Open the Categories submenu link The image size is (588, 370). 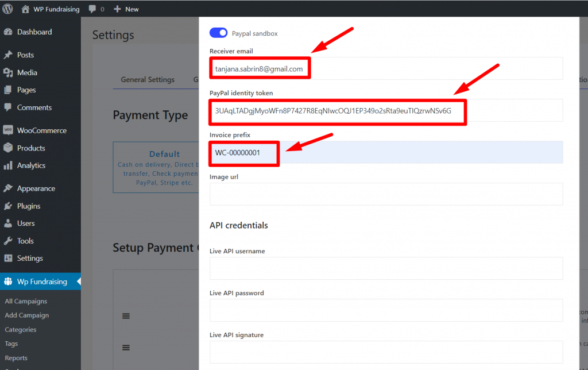click(21, 329)
